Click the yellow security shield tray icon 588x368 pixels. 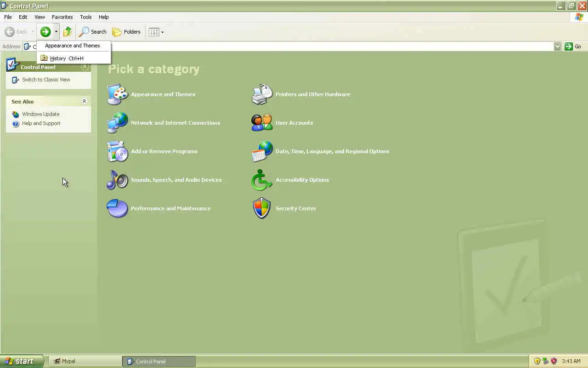click(x=537, y=361)
